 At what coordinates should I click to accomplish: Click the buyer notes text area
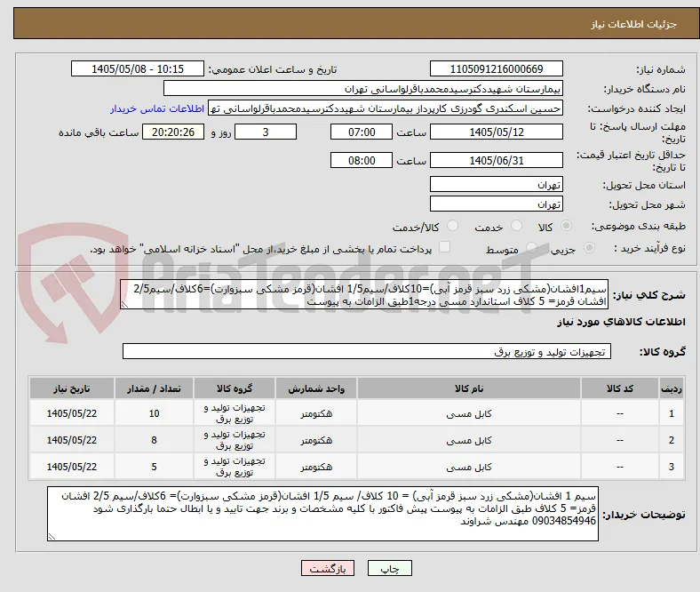coord(322,515)
